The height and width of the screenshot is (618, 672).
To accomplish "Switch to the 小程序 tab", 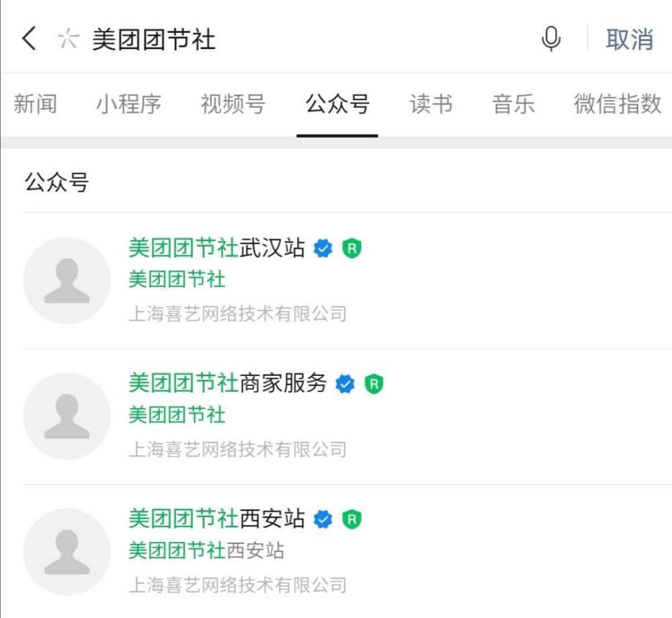I will tap(128, 104).
